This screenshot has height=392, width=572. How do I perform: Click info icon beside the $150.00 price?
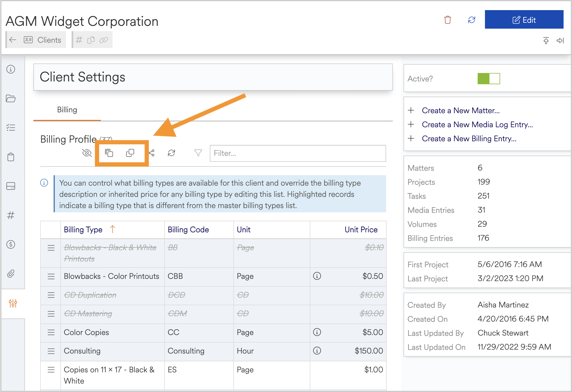[x=317, y=351]
